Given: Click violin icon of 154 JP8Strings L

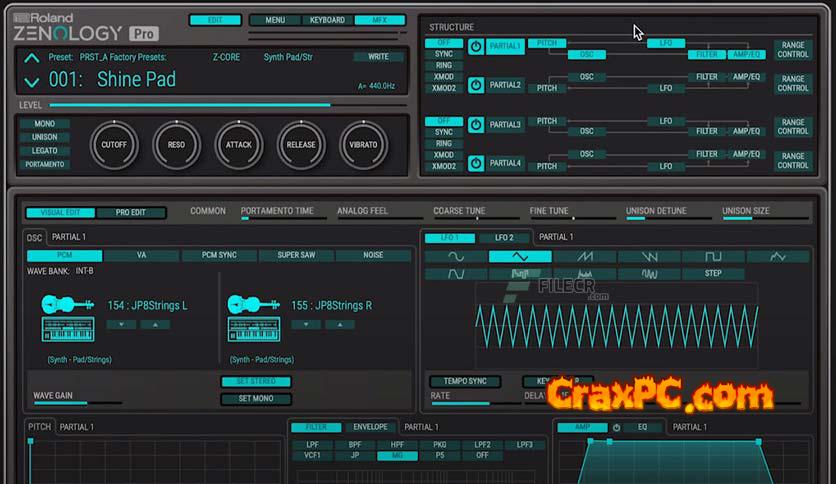Looking at the screenshot, I should click(x=68, y=304).
